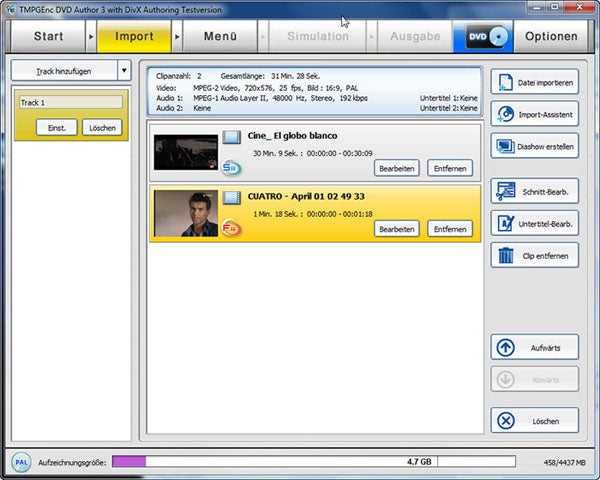Click the Löschen button with X icon
The image size is (600, 480).
535,421
